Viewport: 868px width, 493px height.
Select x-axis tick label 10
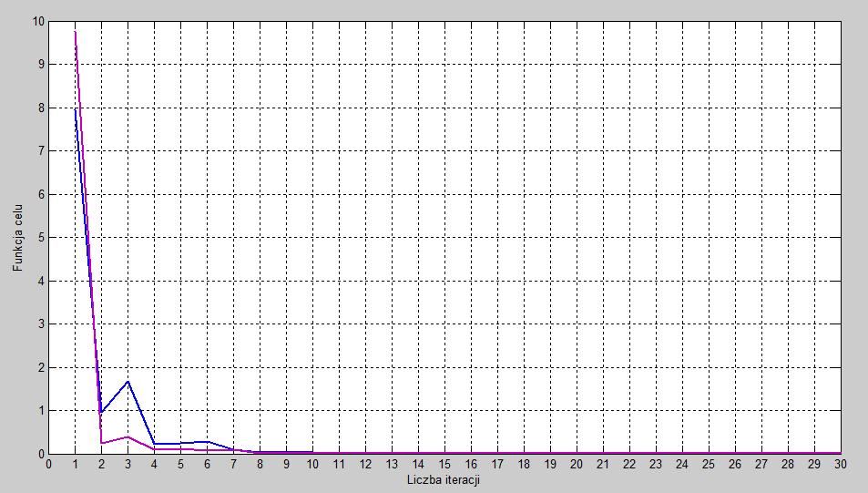[312, 465]
